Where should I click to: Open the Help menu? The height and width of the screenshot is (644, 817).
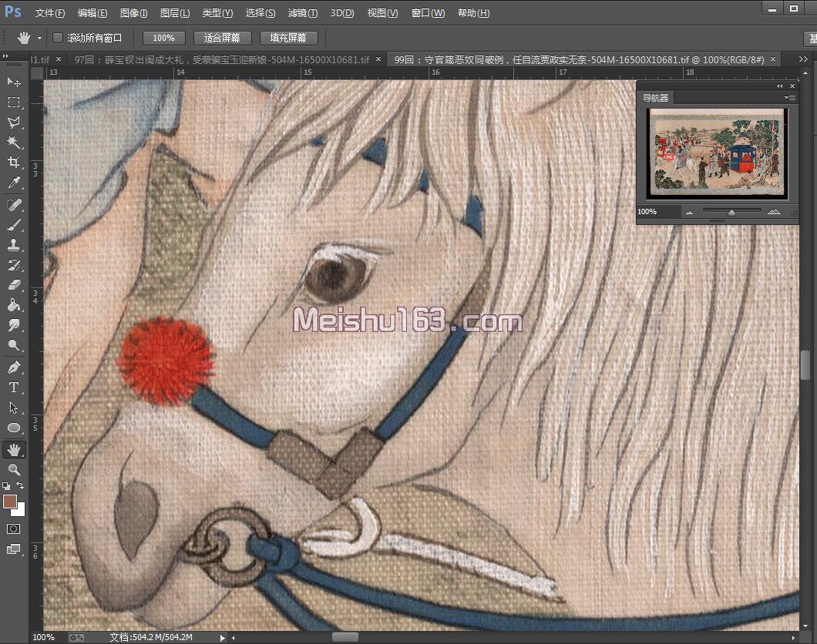coord(473,13)
